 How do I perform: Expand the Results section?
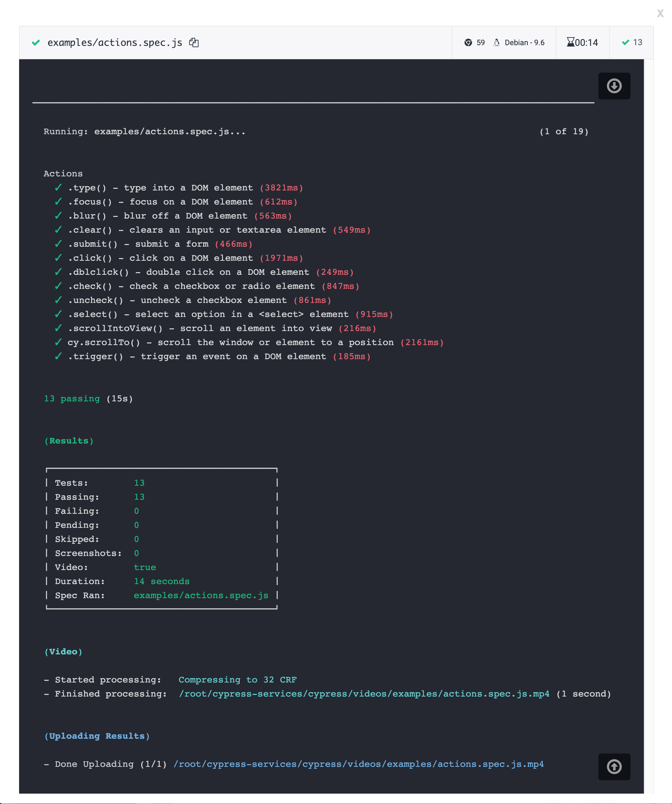coord(69,440)
